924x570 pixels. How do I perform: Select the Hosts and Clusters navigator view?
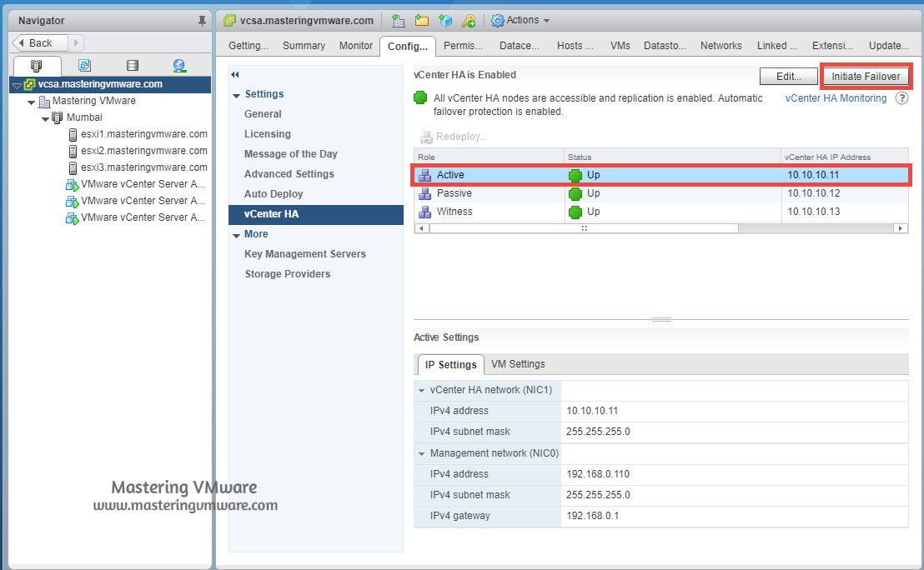pyautogui.click(x=36, y=64)
